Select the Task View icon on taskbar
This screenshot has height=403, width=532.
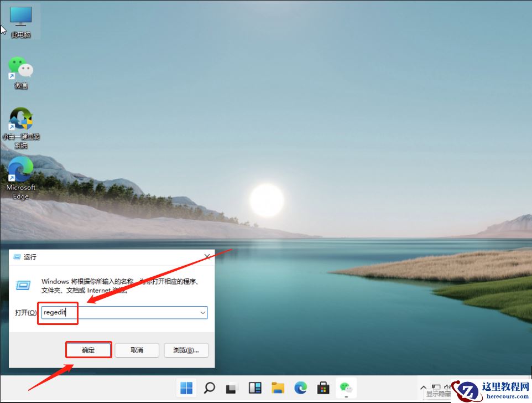[232, 388]
